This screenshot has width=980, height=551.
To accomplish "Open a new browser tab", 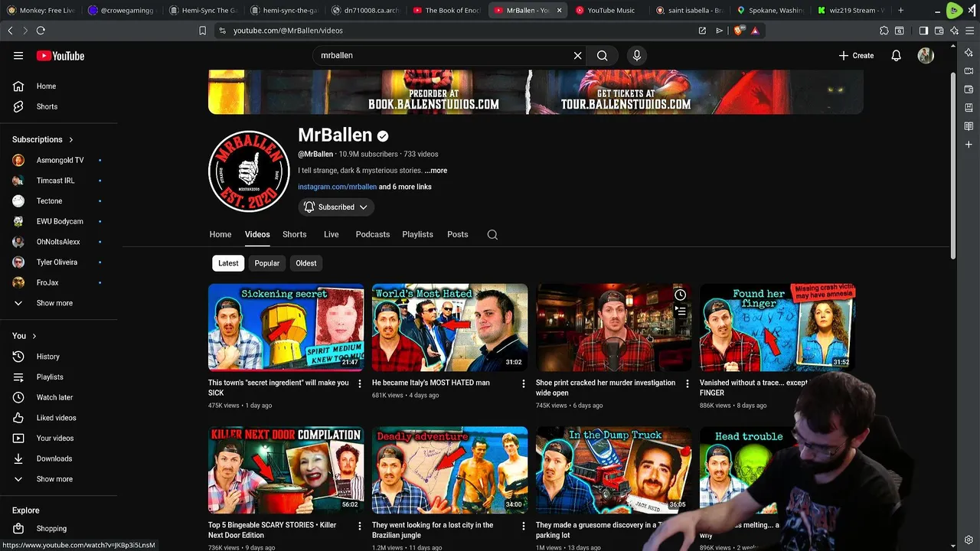I will click(x=900, y=11).
